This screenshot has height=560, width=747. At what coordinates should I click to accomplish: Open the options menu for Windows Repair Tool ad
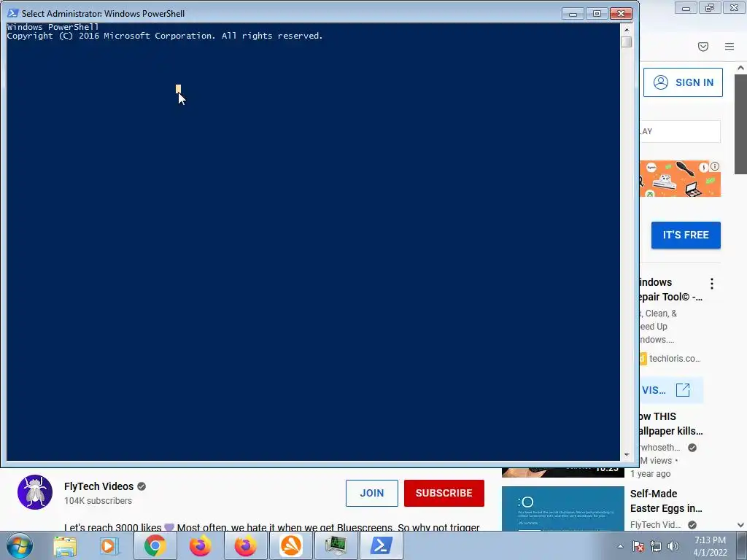coord(712,284)
